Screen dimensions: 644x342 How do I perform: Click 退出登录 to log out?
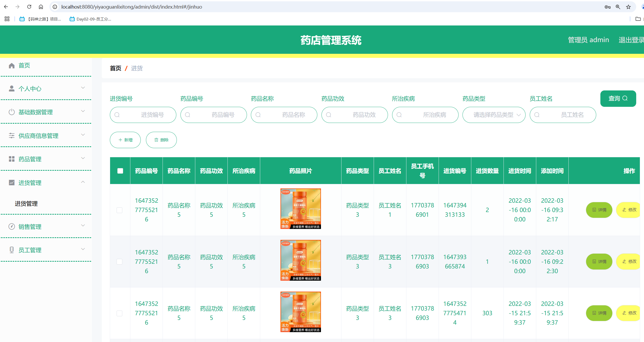click(x=631, y=40)
